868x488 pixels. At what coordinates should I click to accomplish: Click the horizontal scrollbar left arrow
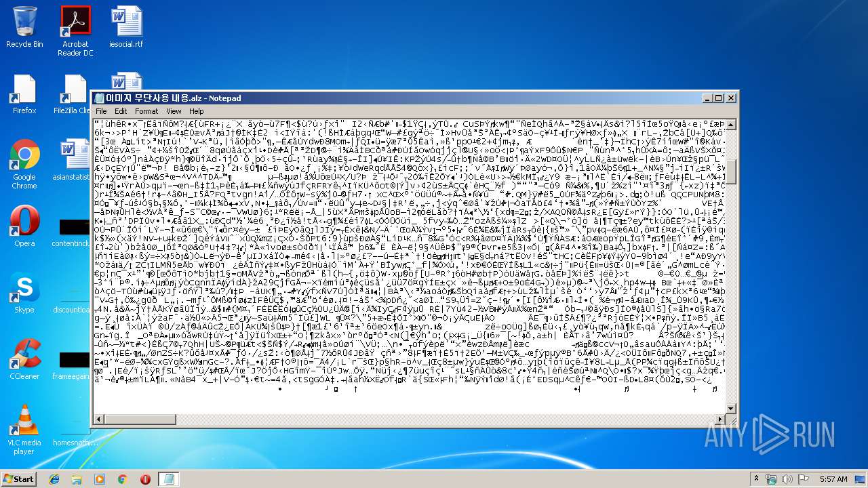point(99,420)
